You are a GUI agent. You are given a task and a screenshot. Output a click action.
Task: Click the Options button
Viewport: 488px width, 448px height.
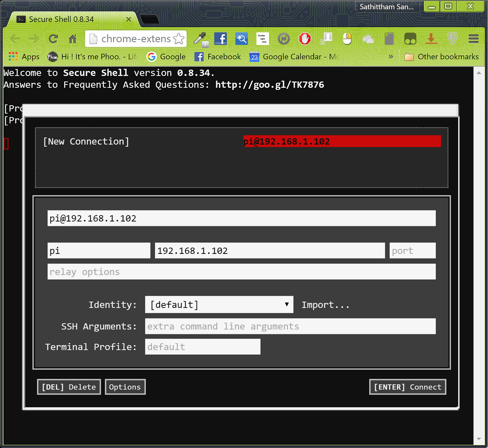pos(125,387)
